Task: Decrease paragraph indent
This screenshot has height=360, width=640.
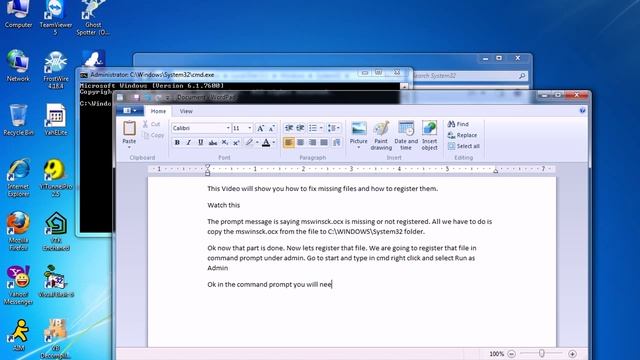Action: tap(289, 128)
